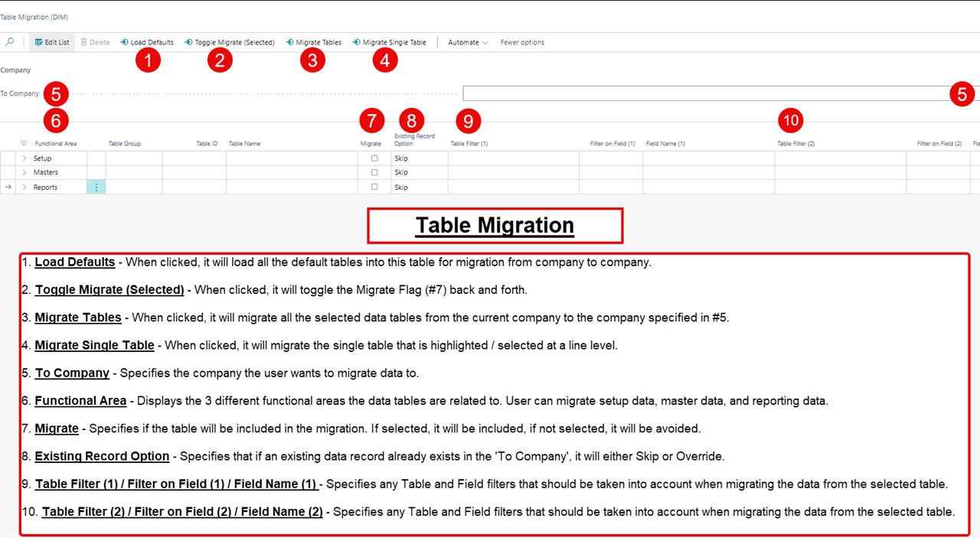The height and width of the screenshot is (551, 980).
Task: Collapse all rows with double chevron
Action: 24,143
